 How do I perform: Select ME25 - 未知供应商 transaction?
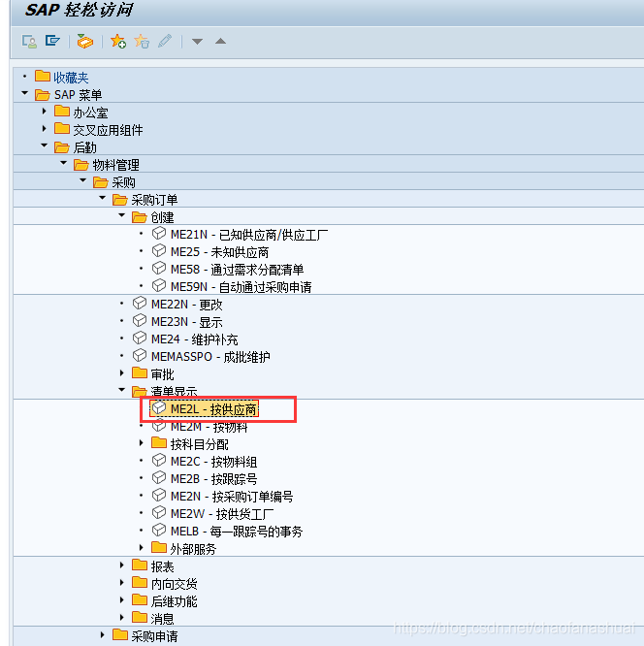219,252
